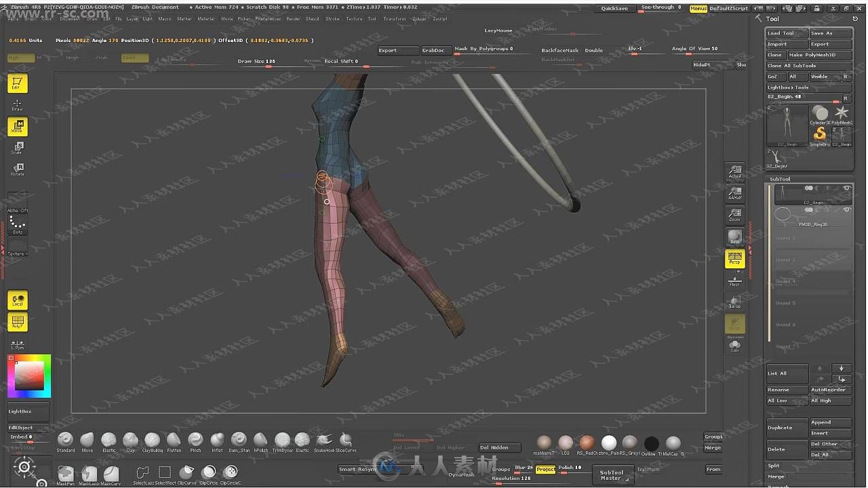
Task: Choose the Dam_Standard brush
Action: pyautogui.click(x=239, y=442)
